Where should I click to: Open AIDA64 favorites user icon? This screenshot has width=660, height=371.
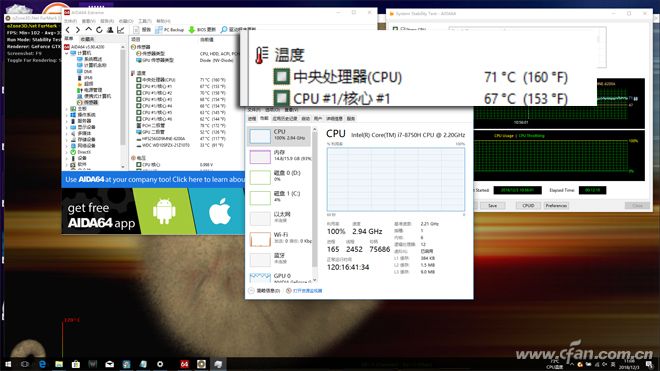[x=110, y=30]
